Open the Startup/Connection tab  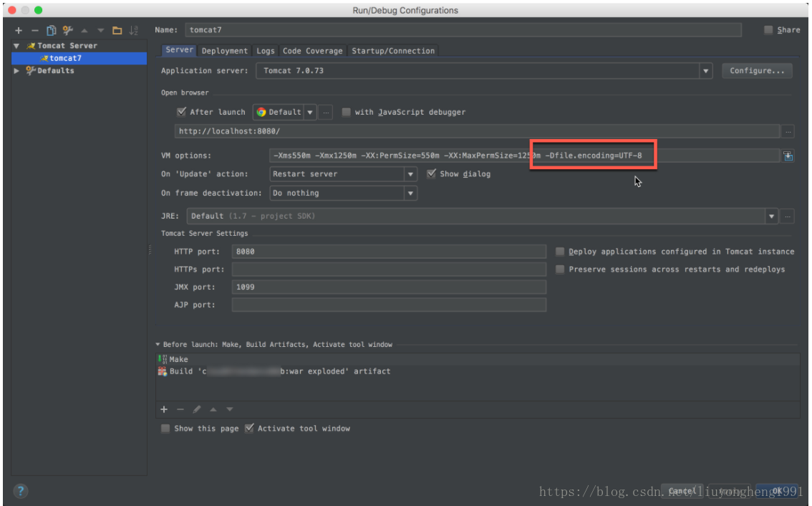(393, 51)
